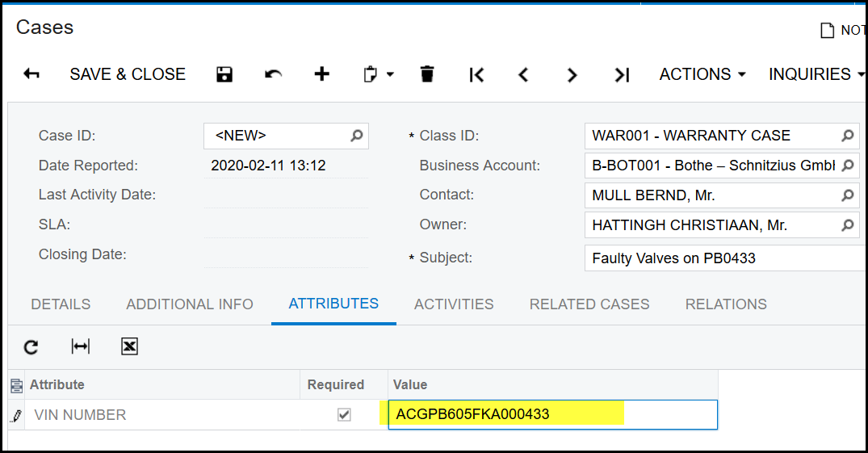
Task: Click the save disk icon
Action: point(224,74)
